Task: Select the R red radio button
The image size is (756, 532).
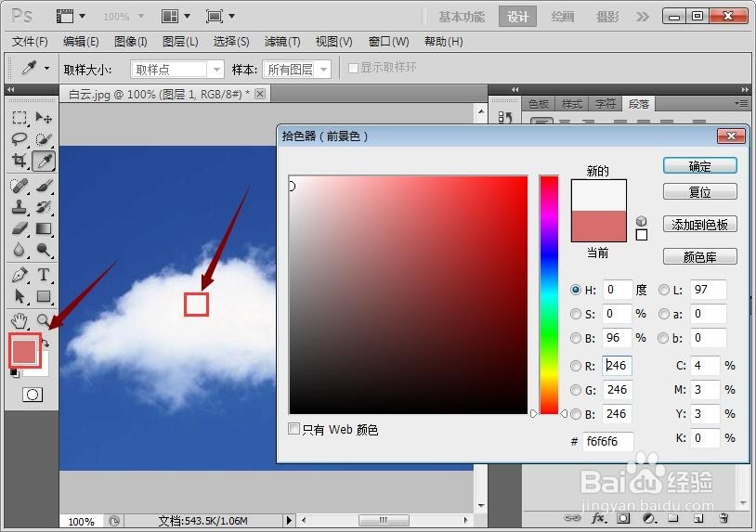Action: [x=576, y=366]
